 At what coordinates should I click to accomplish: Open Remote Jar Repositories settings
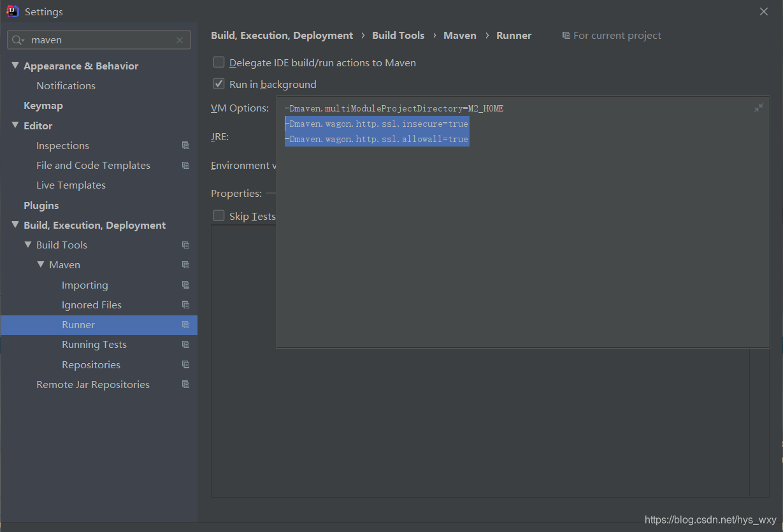93,385
